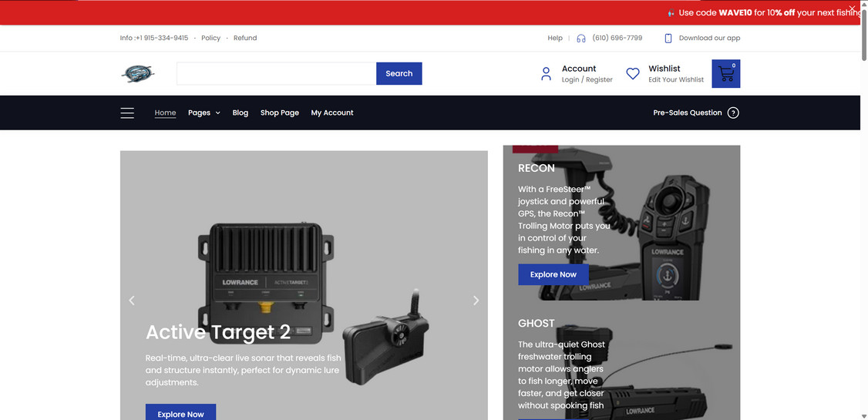Open the hamburger menu icon

tap(127, 113)
